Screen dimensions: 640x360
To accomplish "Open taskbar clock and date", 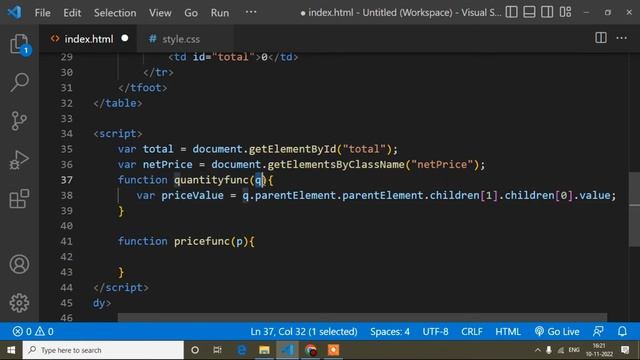I will tap(599, 350).
